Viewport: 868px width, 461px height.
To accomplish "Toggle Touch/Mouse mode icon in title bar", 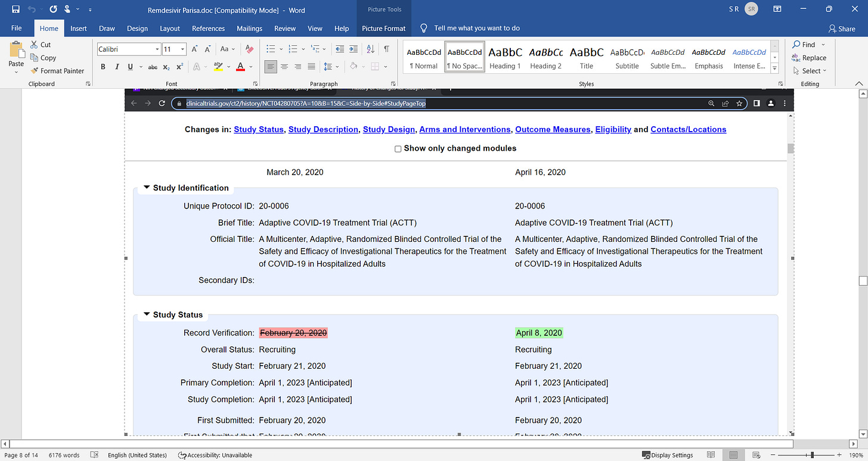I will point(69,10).
